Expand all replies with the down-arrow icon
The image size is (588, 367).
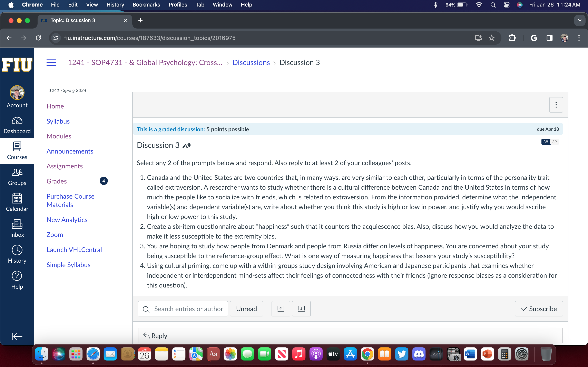[301, 308]
